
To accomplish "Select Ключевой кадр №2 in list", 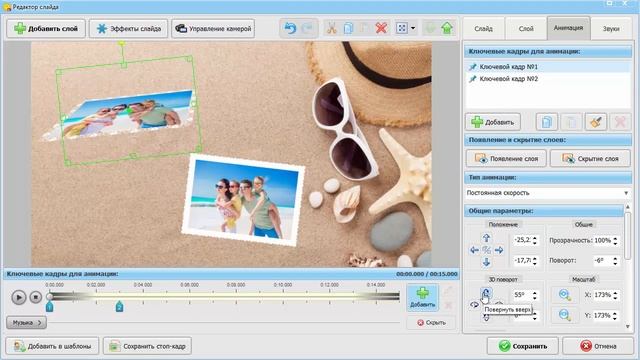I will (x=548, y=79).
